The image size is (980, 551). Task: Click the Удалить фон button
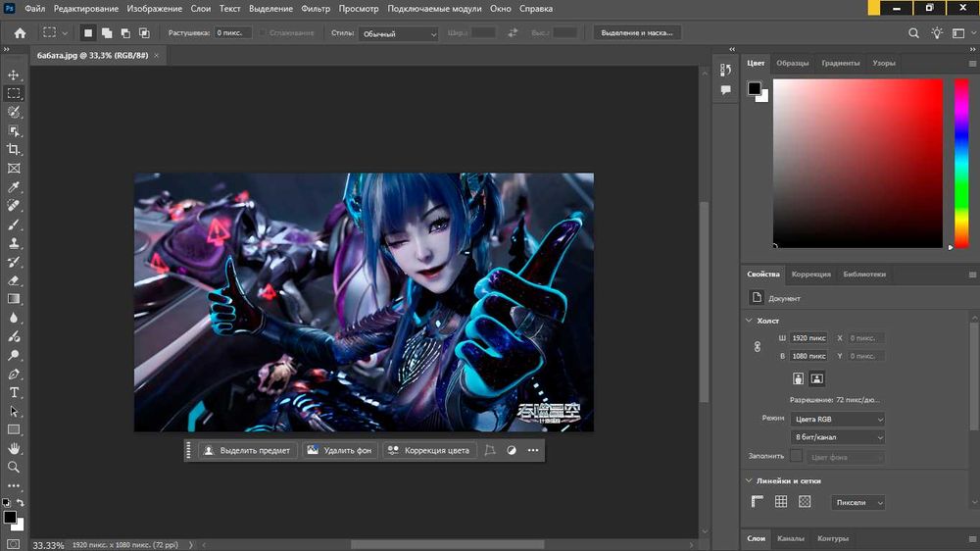[337, 450]
